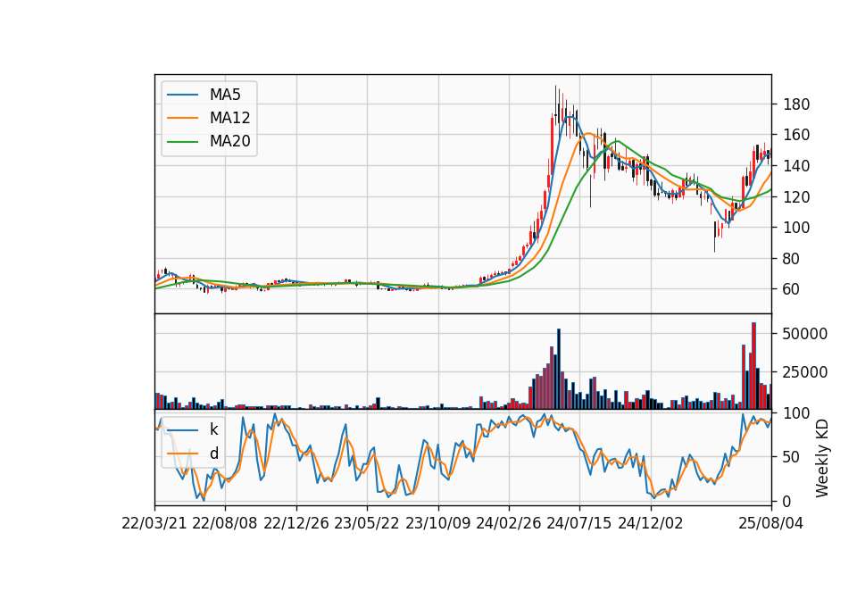Click the 60 price axis label

[x=792, y=289]
